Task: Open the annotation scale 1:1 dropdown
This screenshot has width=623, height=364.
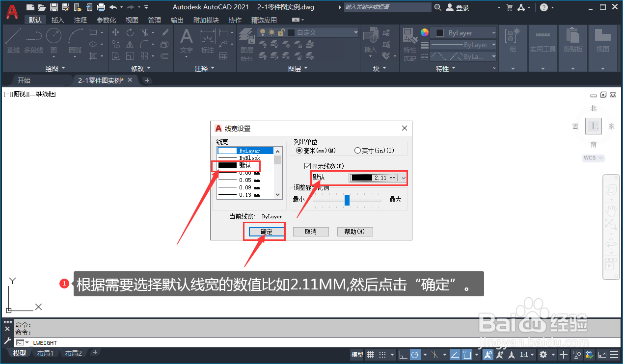Action: tap(528, 354)
